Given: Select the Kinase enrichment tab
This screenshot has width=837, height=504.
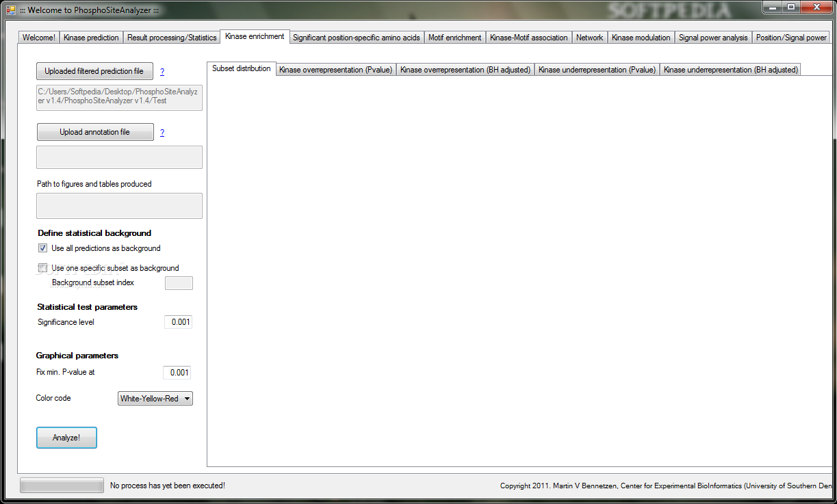Looking at the screenshot, I should pos(255,36).
